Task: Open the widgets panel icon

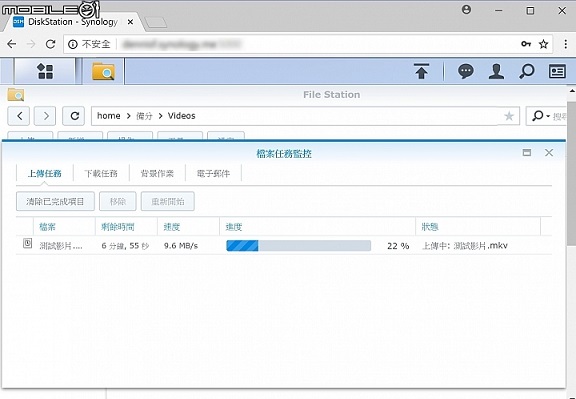Action: pos(557,71)
